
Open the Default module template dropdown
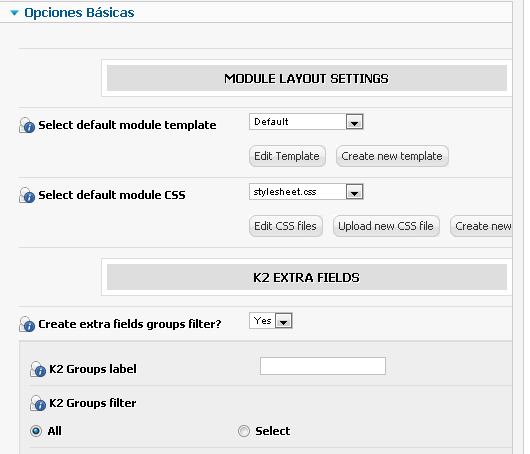(306, 122)
